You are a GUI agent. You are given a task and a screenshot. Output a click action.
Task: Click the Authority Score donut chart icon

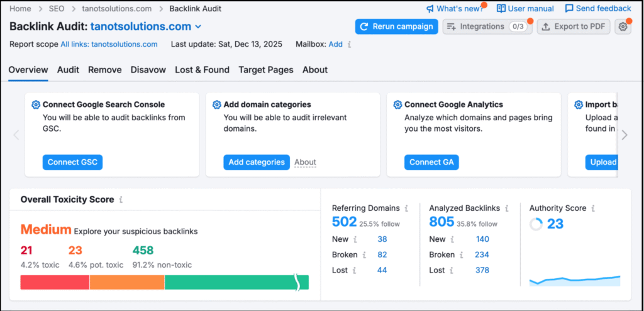coord(536,224)
